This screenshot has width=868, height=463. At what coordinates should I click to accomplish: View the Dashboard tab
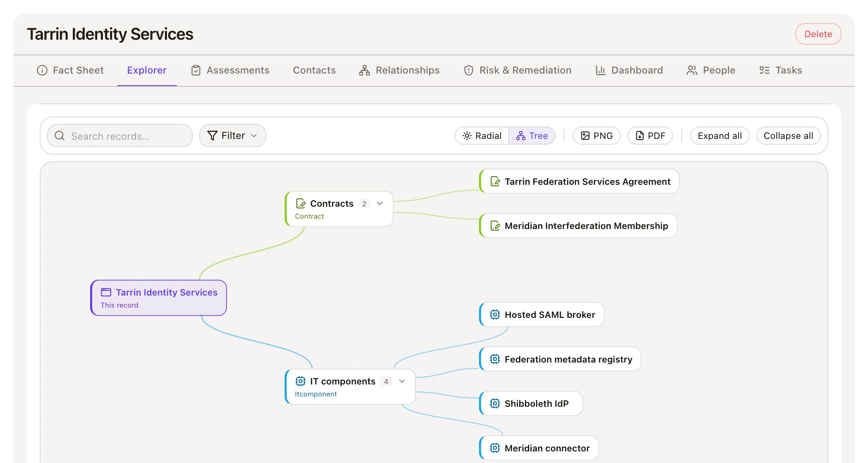[629, 70]
